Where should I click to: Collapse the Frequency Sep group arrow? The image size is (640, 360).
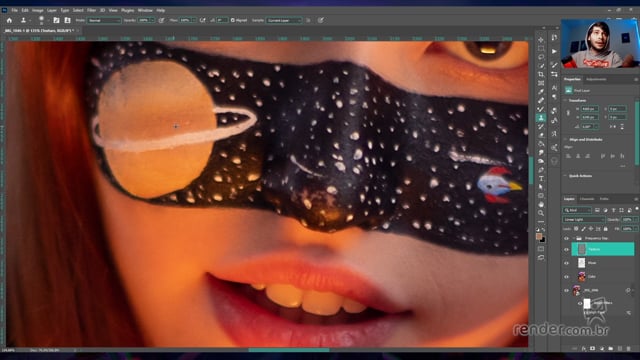[573, 238]
